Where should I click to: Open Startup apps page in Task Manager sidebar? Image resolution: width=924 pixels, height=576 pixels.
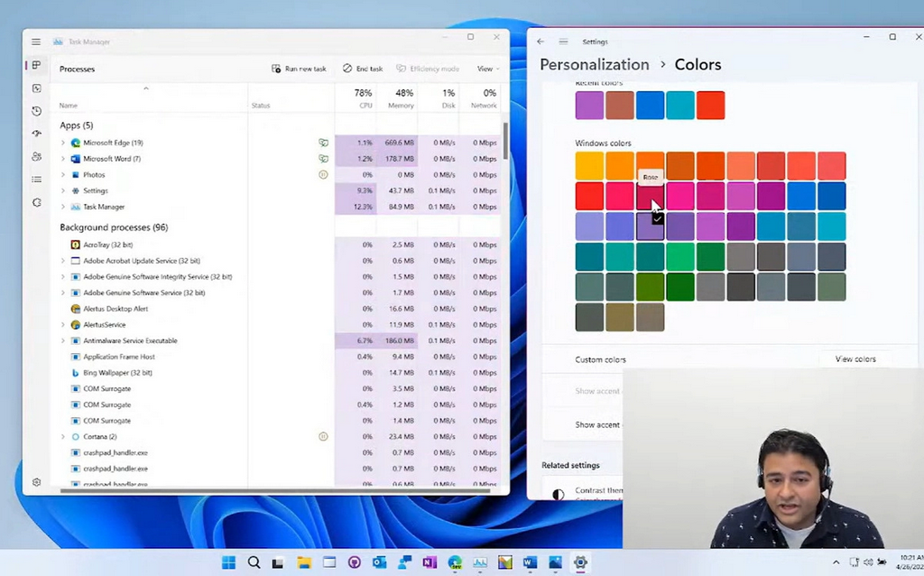coord(36,134)
